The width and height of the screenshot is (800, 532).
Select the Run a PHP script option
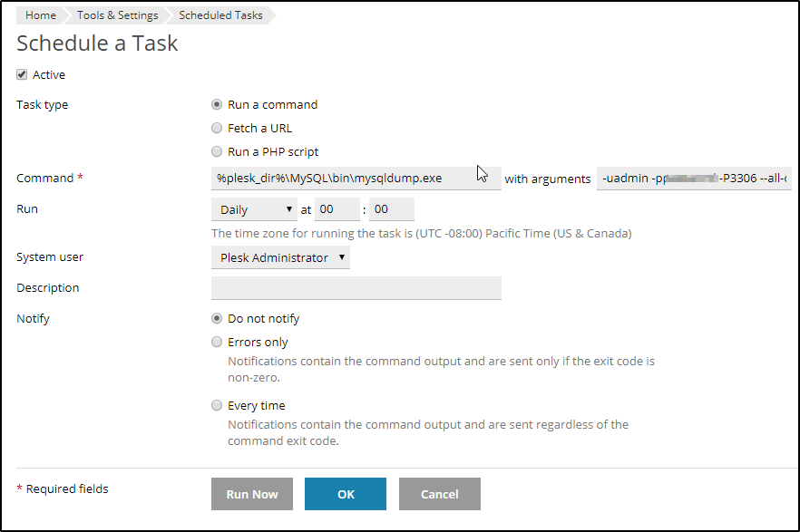tap(217, 151)
